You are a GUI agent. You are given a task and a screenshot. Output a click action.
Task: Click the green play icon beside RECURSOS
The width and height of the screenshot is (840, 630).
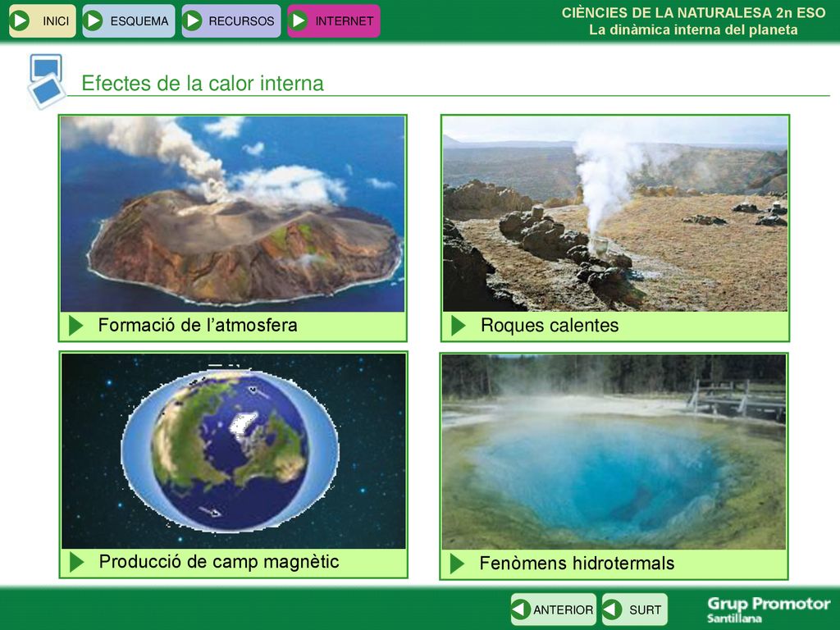(192, 21)
